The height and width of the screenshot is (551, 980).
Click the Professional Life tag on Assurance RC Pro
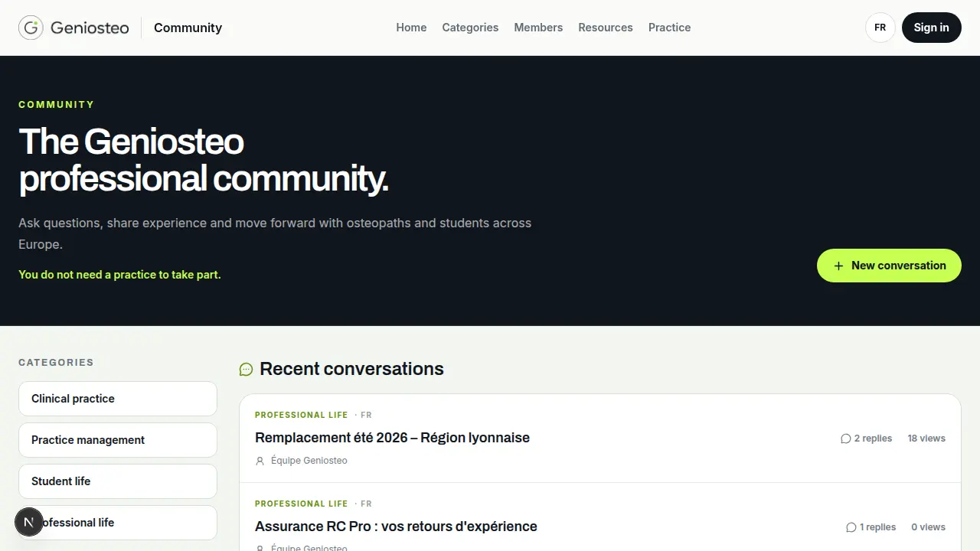(x=301, y=504)
